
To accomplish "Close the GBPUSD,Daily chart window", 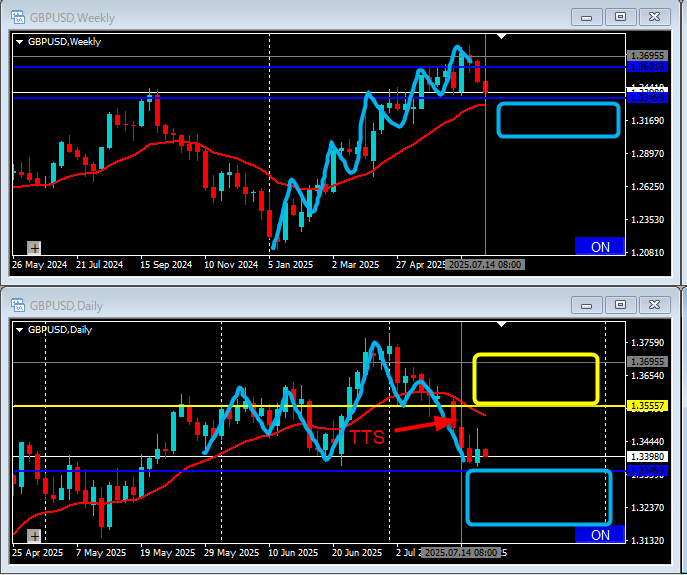I will (655, 305).
